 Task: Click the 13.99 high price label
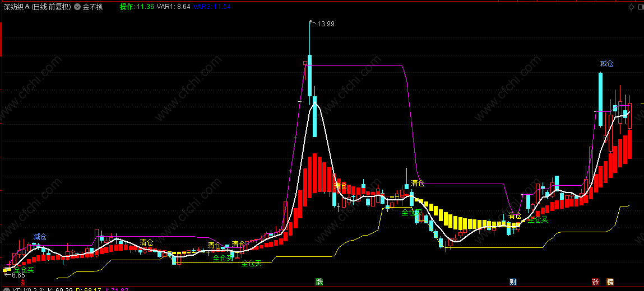point(326,24)
